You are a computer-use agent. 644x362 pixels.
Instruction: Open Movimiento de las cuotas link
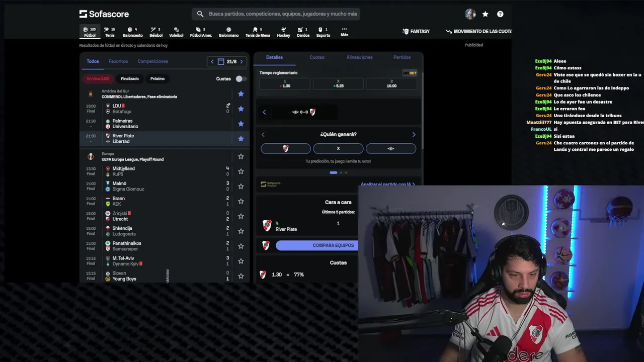(x=478, y=31)
